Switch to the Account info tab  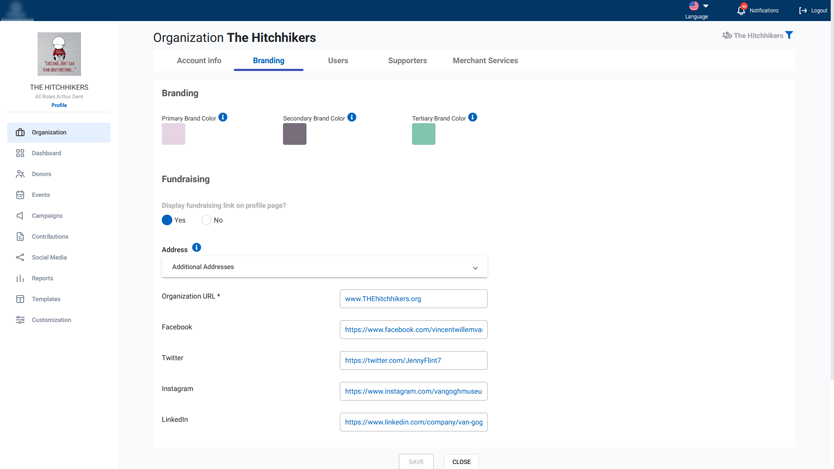(x=199, y=61)
